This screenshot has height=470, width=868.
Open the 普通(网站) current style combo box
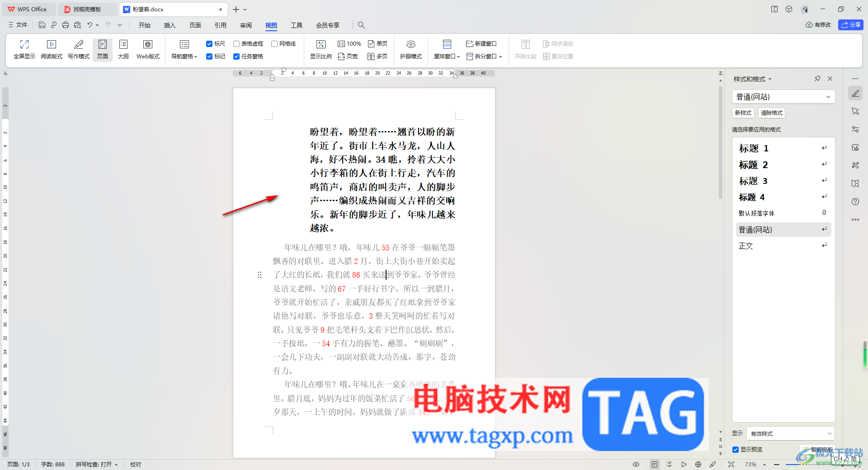[783, 97]
